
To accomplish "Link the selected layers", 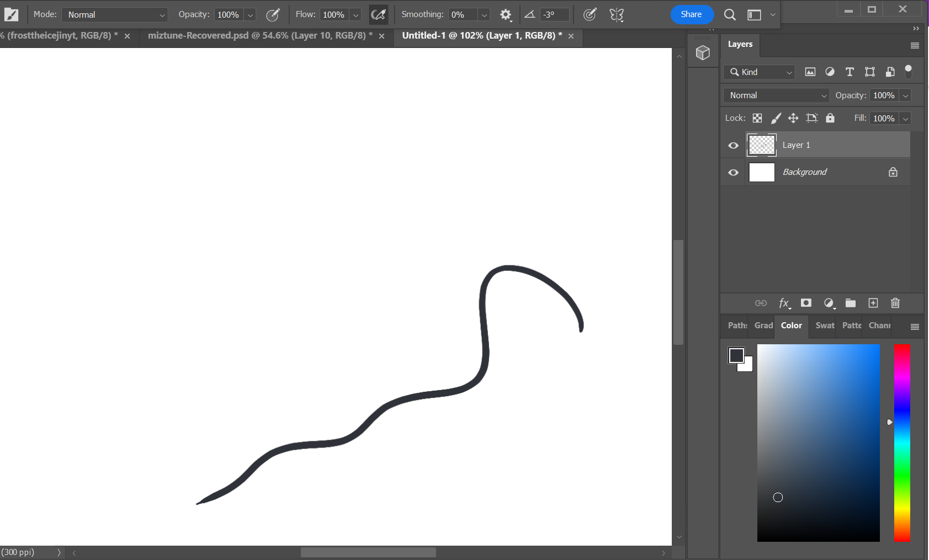I will pyautogui.click(x=762, y=303).
